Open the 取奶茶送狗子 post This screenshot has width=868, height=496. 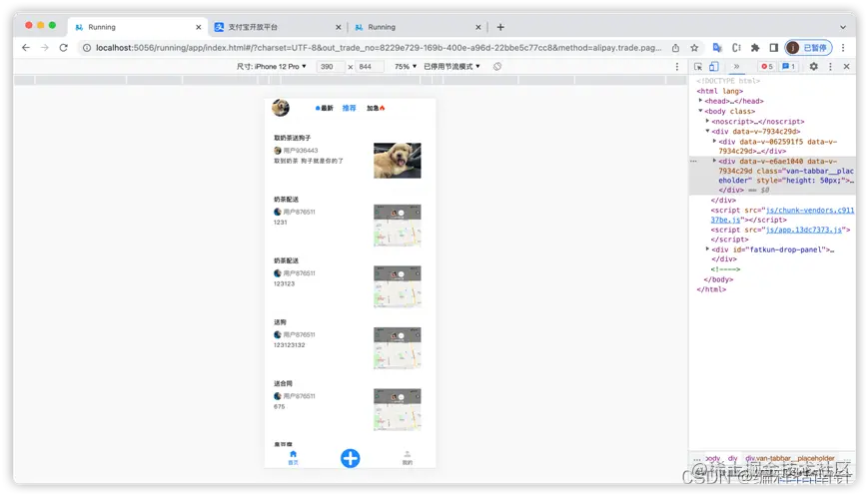click(293, 138)
